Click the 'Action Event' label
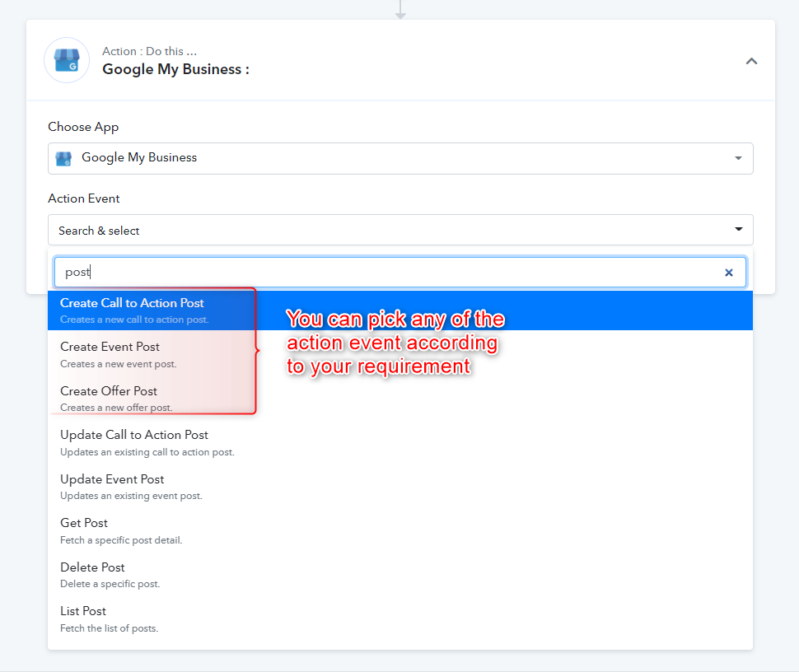The image size is (799, 672). (x=83, y=198)
